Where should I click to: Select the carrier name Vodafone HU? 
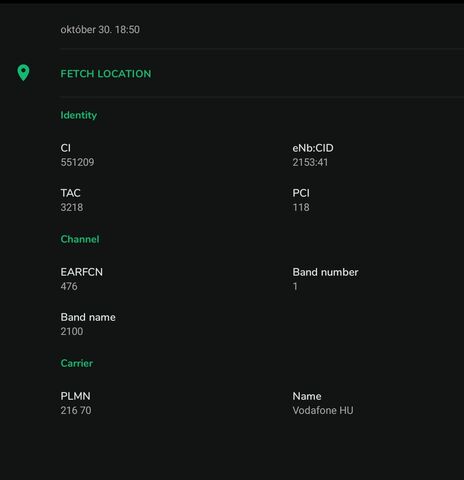[x=323, y=410]
